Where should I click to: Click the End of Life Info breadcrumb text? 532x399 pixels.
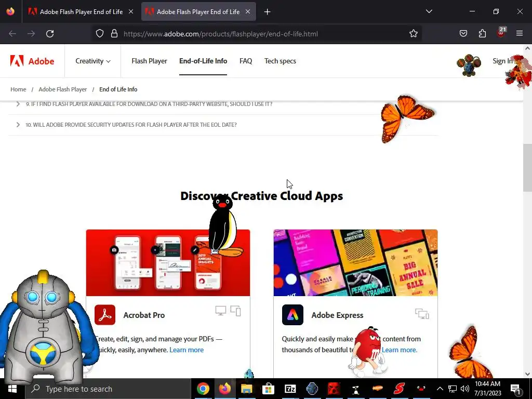(118, 89)
